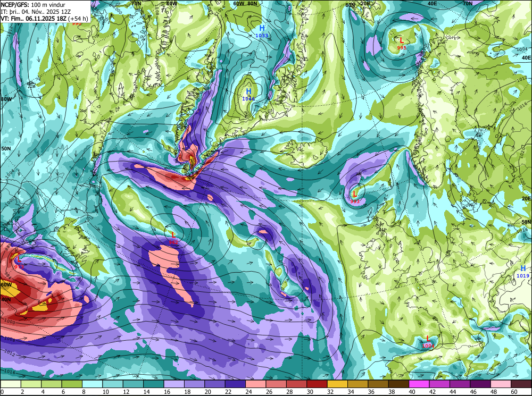The width and height of the screenshot is (532, 396).
Task: Click the 22–24 dark indigo legend swatch
Action: tap(236, 384)
